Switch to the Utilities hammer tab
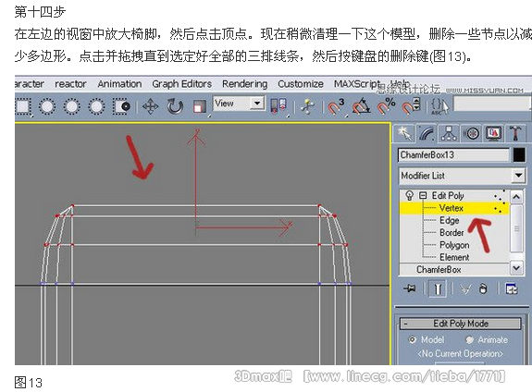Viewport: 532px width, 392px height. tap(515, 133)
